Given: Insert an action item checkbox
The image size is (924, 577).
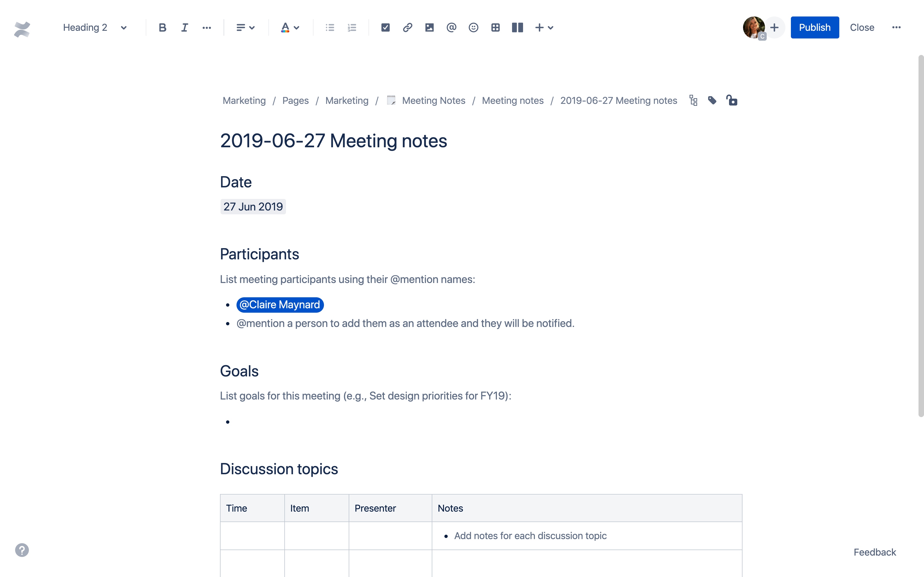Looking at the screenshot, I should click(x=385, y=27).
